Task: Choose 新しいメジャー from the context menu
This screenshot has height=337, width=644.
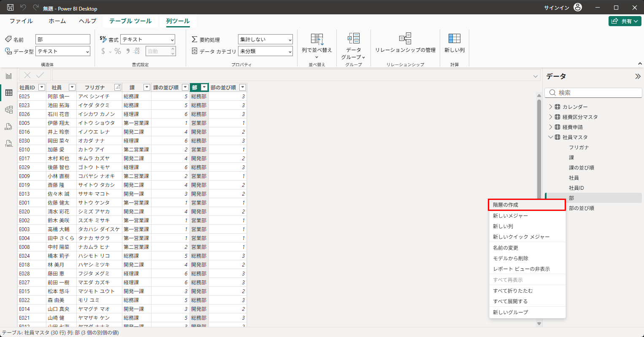Action: (x=527, y=216)
